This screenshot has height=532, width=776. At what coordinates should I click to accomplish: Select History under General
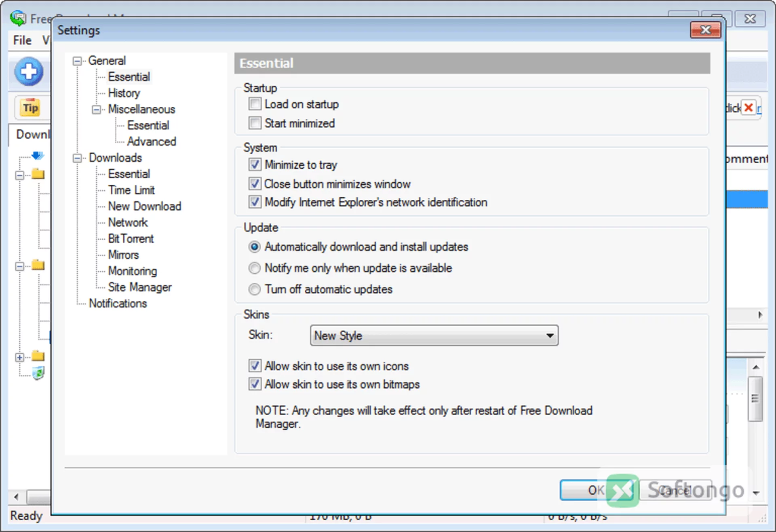[x=124, y=93]
